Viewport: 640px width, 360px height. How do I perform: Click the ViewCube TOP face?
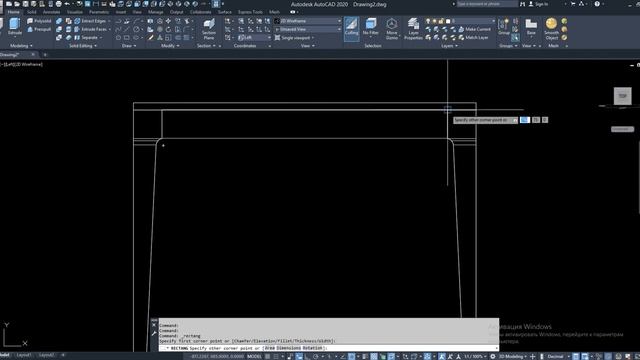(622, 96)
